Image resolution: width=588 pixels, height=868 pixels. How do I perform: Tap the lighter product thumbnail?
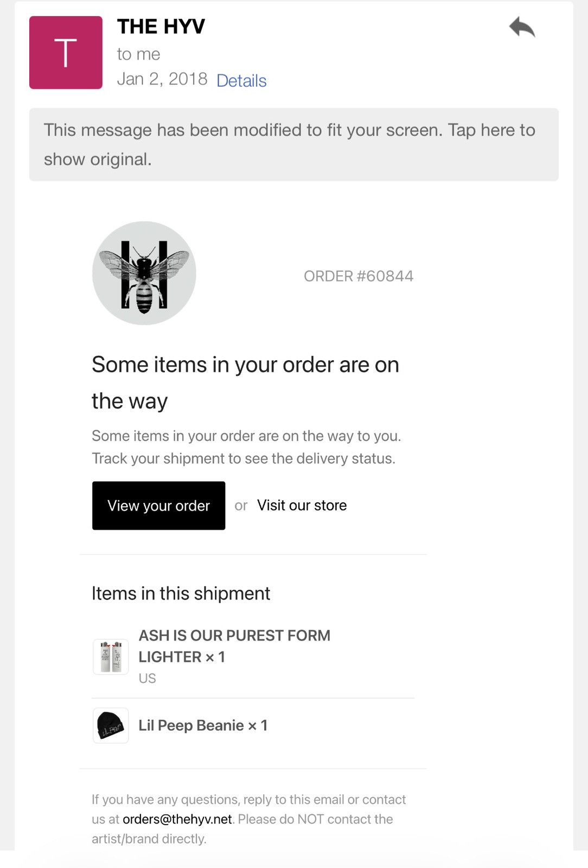coord(111,656)
